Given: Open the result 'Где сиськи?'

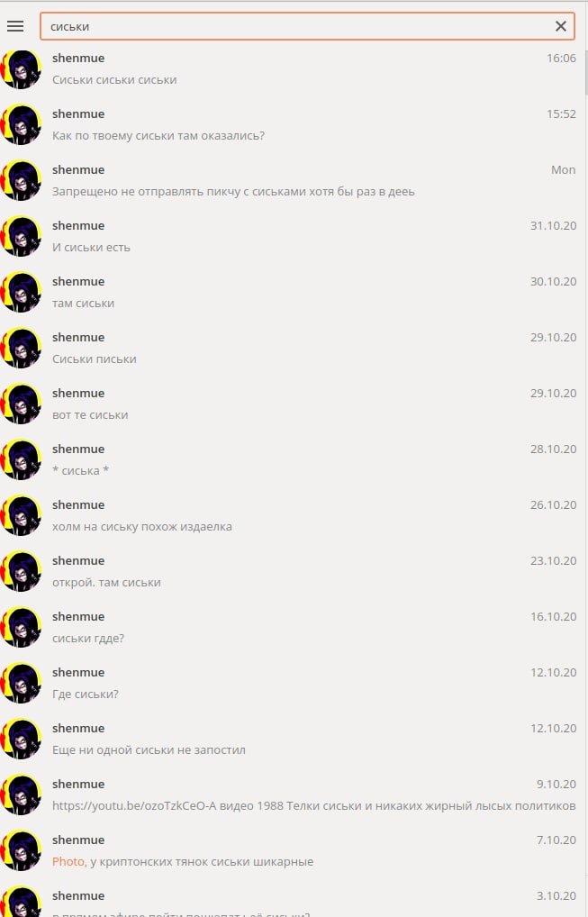Looking at the screenshot, I should click(x=294, y=683).
